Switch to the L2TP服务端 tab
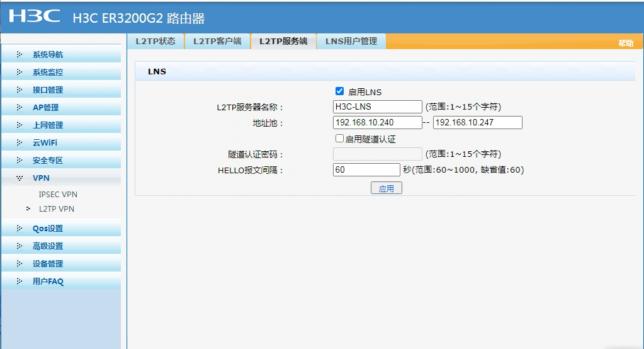The height and width of the screenshot is (349, 644). (283, 41)
